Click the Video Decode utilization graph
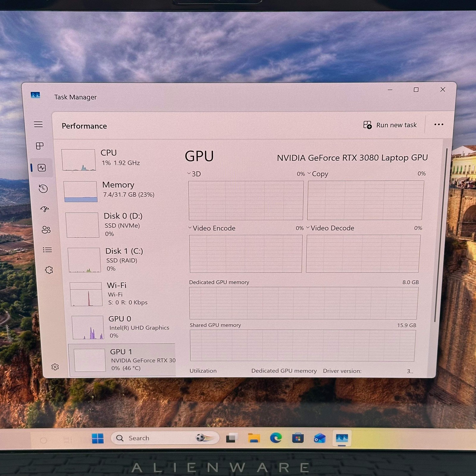Viewport: 476px width, 476px height. [363, 253]
